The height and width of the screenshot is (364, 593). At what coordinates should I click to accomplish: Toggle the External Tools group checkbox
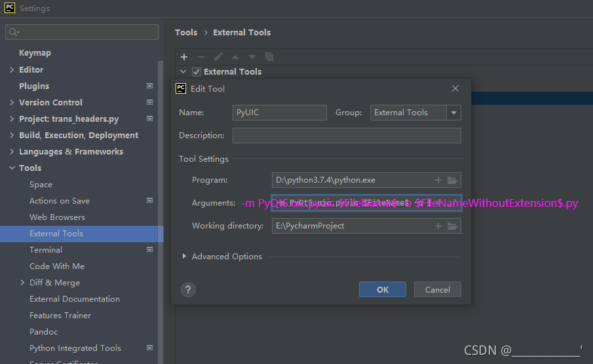196,72
